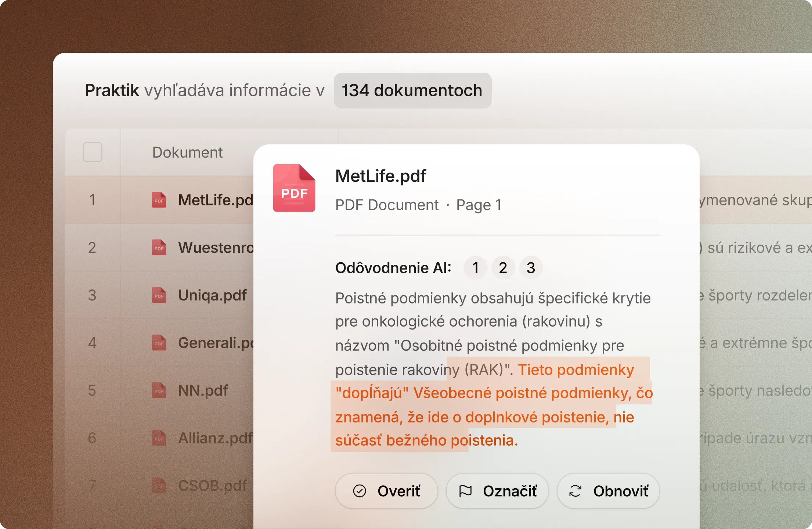The height and width of the screenshot is (529, 812).
Task: Click the 134 dokumentoch badge
Action: (412, 90)
